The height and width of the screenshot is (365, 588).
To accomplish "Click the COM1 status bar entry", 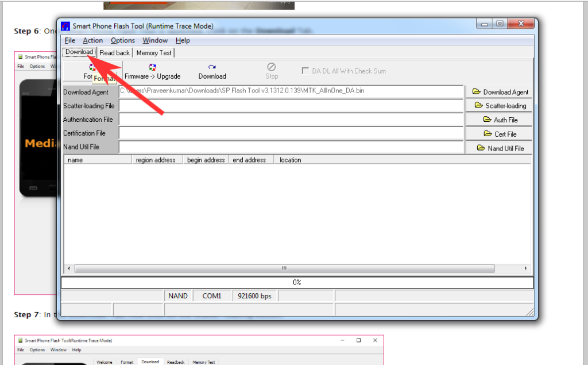I will click(212, 296).
